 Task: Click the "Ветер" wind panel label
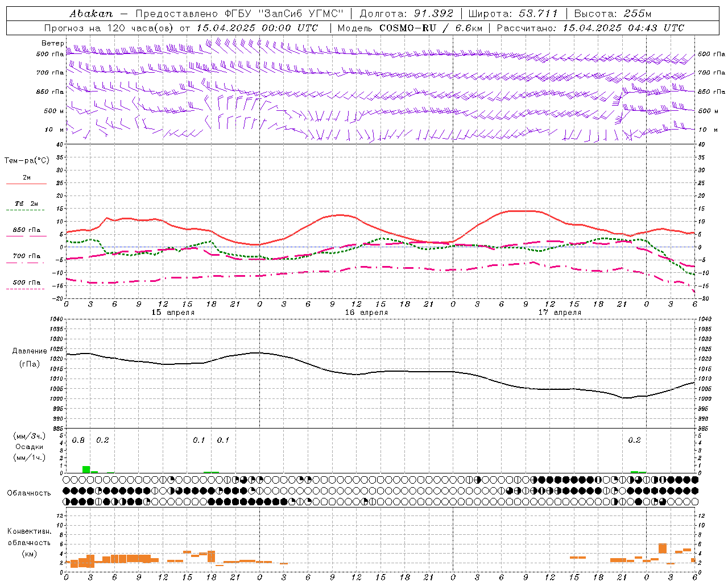coord(53,43)
